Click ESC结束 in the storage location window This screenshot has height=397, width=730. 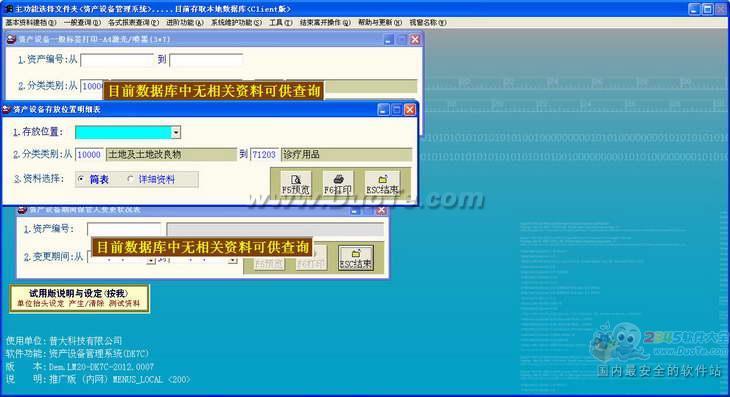coord(382,184)
